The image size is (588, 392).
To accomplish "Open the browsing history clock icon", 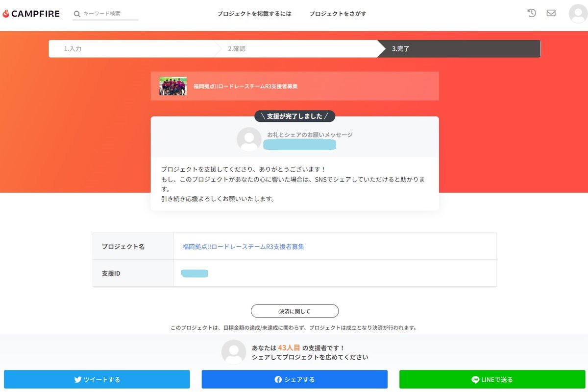I will (532, 13).
